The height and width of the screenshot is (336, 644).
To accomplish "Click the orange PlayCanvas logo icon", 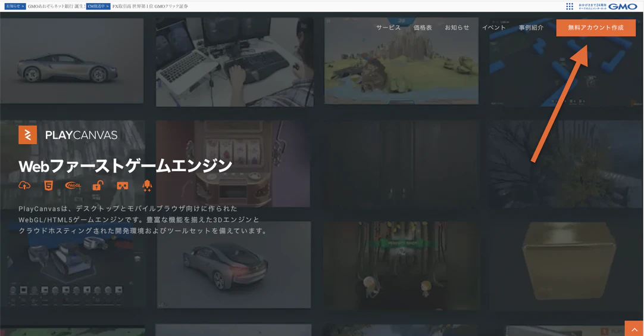I will point(27,135).
